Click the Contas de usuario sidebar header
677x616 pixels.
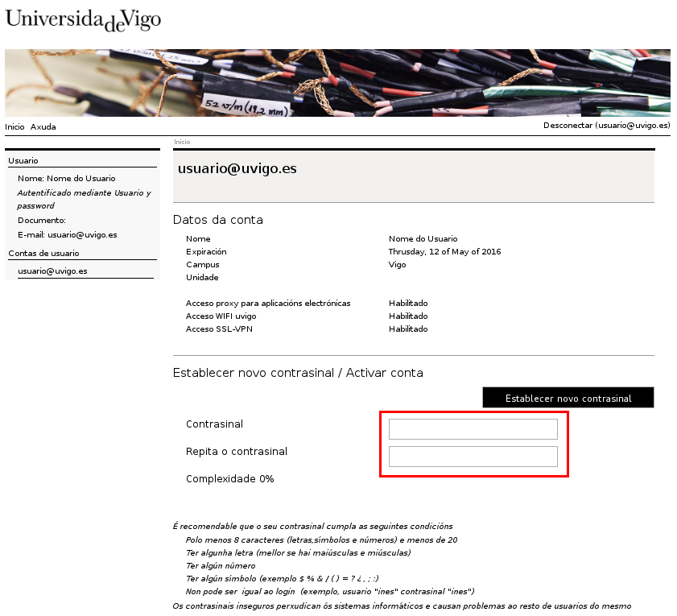click(x=43, y=254)
